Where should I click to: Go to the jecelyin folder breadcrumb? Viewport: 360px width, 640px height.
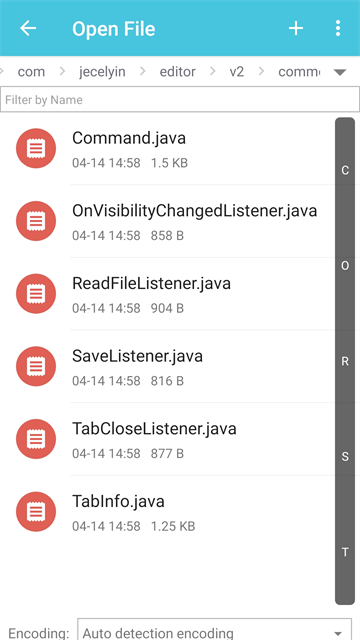(102, 72)
